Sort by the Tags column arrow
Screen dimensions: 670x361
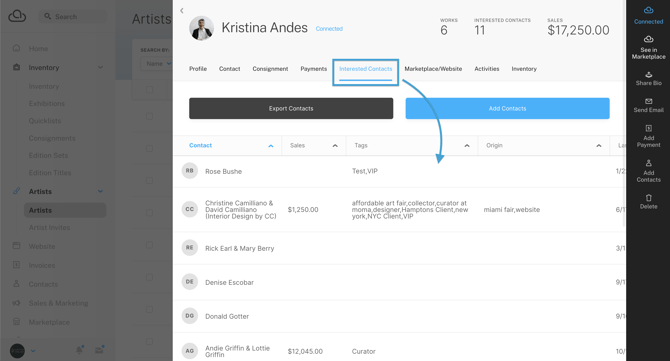pyautogui.click(x=467, y=146)
